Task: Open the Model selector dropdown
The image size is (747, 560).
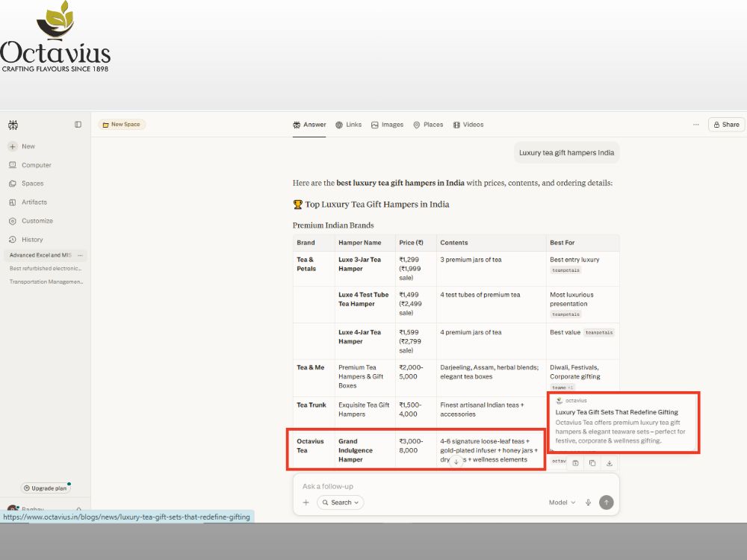Action: [x=562, y=503]
